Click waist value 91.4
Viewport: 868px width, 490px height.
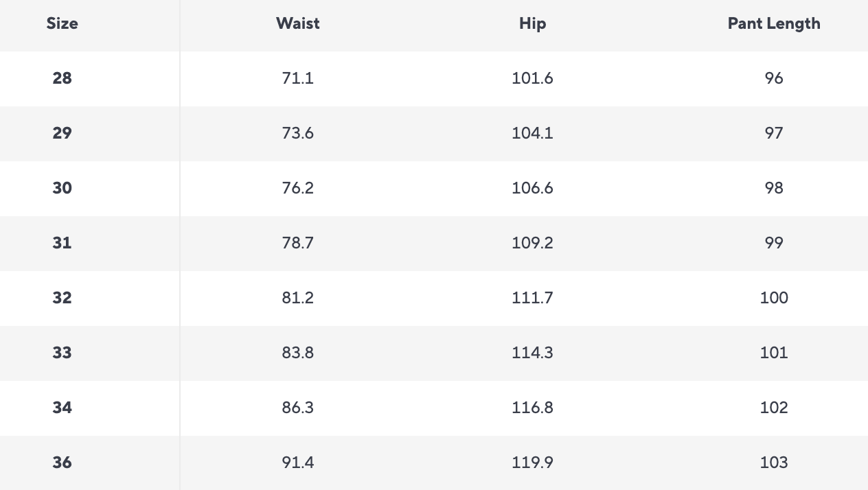point(297,463)
